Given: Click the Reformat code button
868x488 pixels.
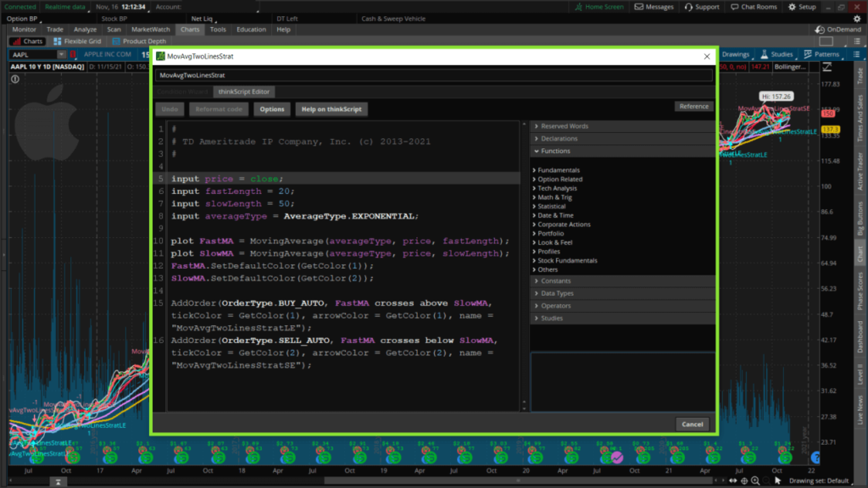Looking at the screenshot, I should pos(219,109).
